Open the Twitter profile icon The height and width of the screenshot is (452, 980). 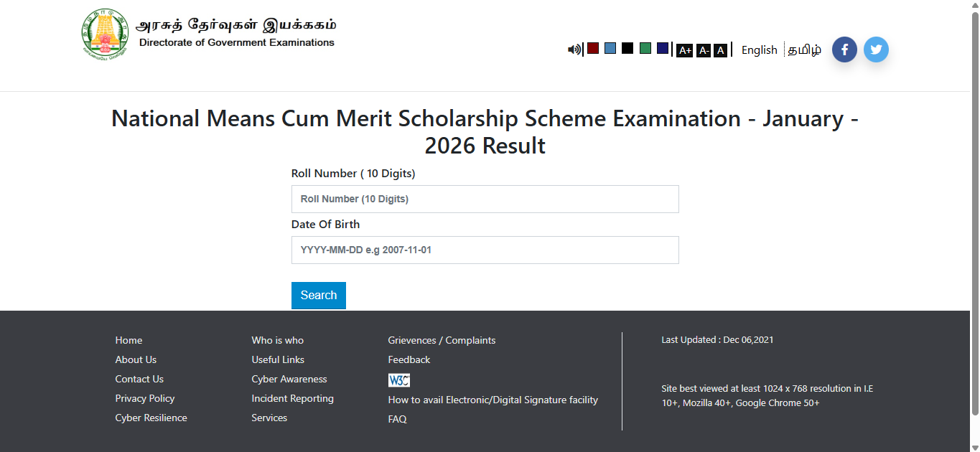click(x=876, y=50)
